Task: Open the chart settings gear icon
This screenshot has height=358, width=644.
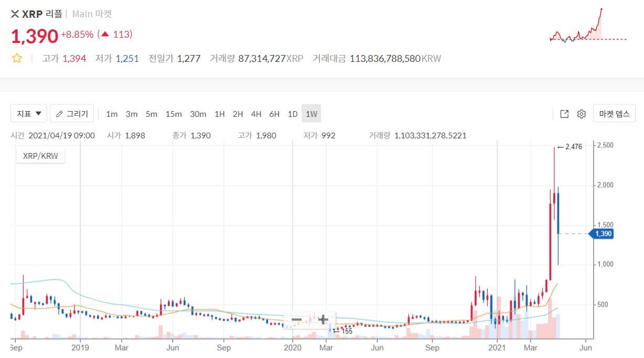Action: coord(581,114)
